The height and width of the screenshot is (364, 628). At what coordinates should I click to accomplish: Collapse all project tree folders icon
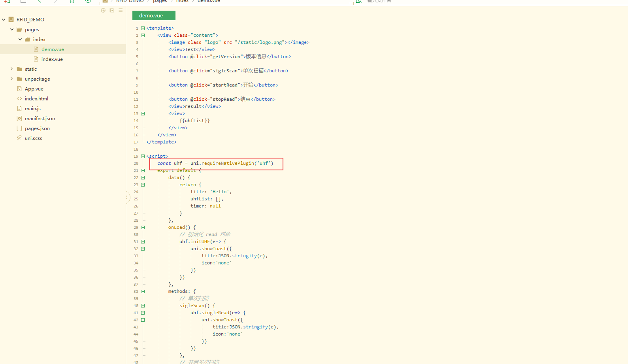click(x=112, y=10)
